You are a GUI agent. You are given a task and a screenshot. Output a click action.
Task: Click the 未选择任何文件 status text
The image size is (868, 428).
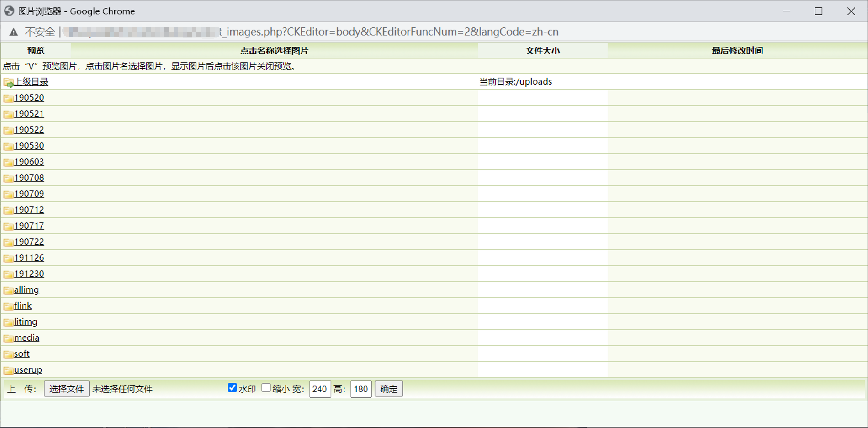[122, 389]
